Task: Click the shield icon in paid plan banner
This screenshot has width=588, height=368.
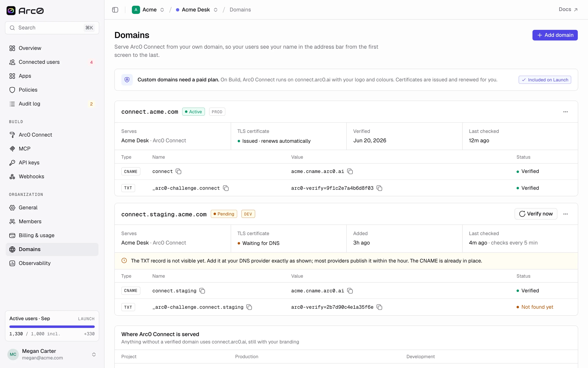Action: coord(127,80)
